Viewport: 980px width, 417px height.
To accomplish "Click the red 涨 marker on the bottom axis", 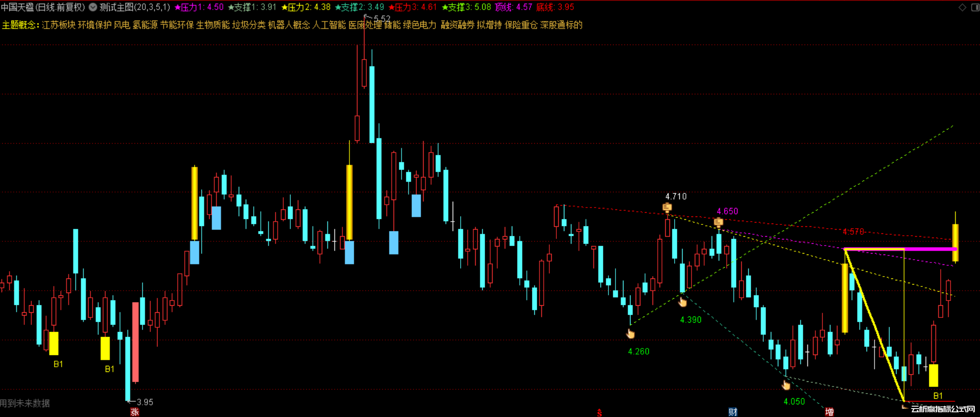I will (135, 412).
